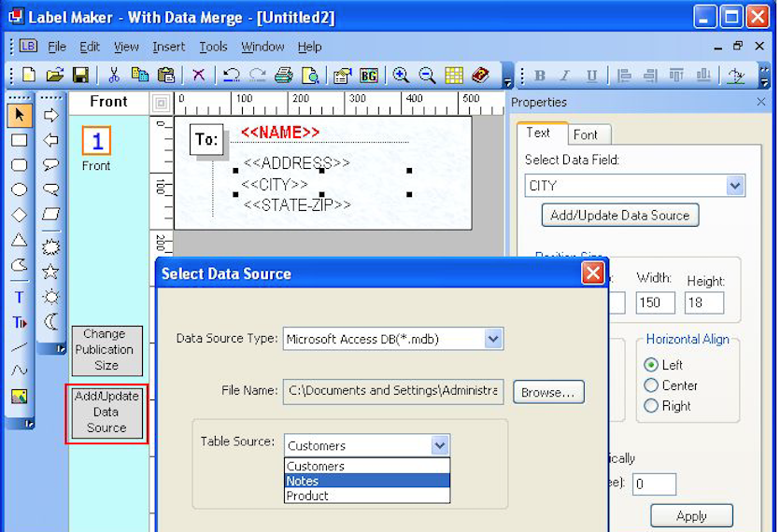This screenshot has height=532, width=780.
Task: Choose Customers in the table list
Action: [x=367, y=466]
